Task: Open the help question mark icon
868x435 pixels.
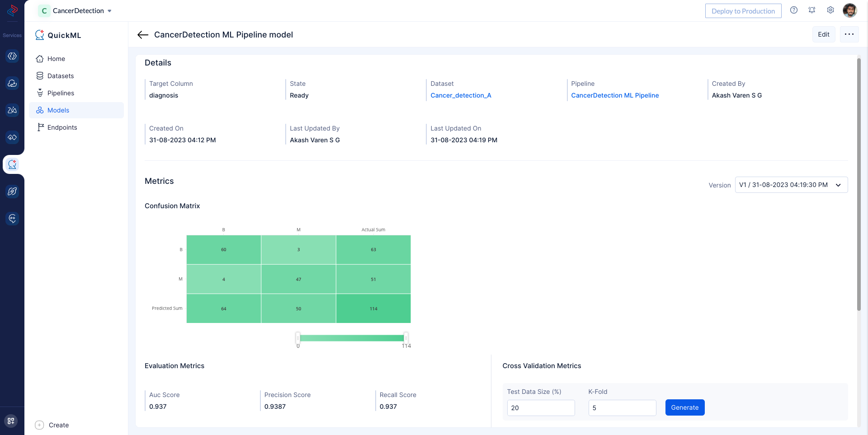Action: point(793,10)
